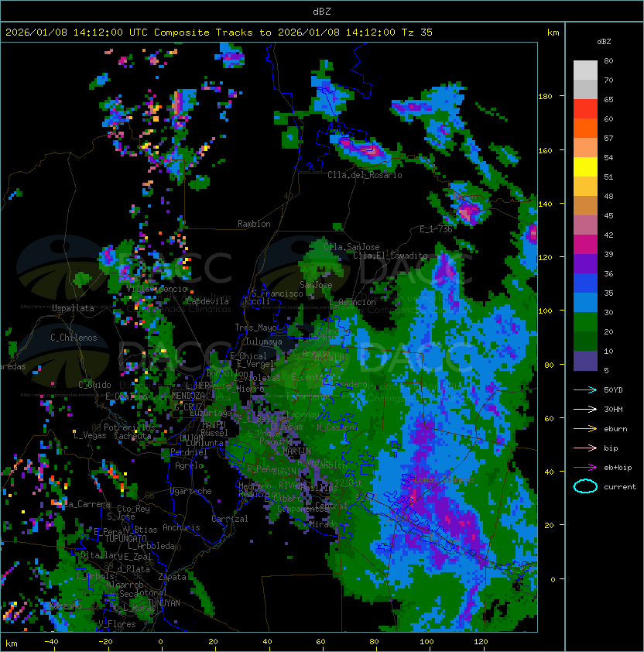Click the '180' tick on vertical km axis
The height and width of the screenshot is (652, 644).
(x=545, y=97)
